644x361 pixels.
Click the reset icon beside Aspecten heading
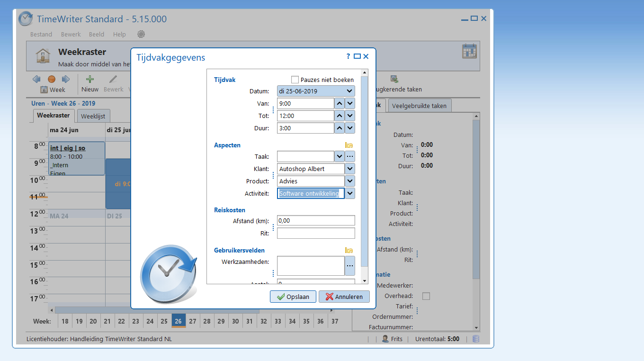click(x=349, y=145)
